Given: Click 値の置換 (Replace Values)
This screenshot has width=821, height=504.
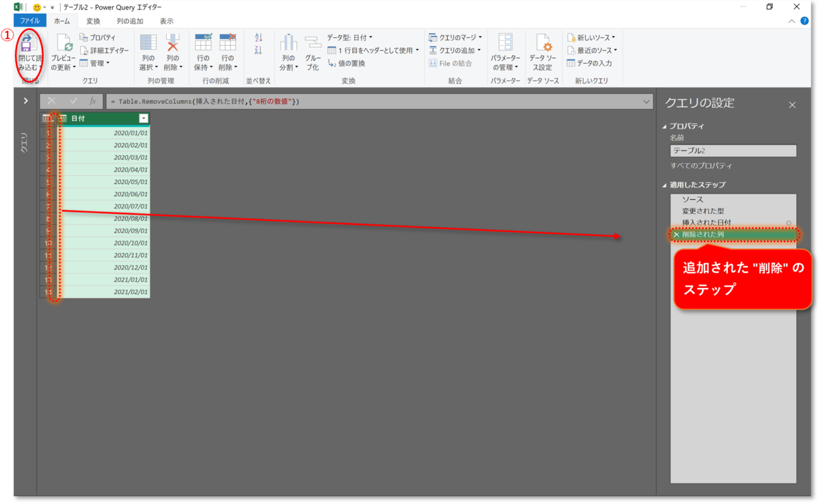Looking at the screenshot, I should pos(346,63).
